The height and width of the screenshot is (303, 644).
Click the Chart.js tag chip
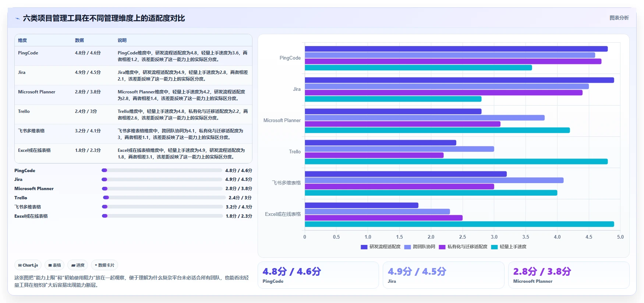[28, 265]
